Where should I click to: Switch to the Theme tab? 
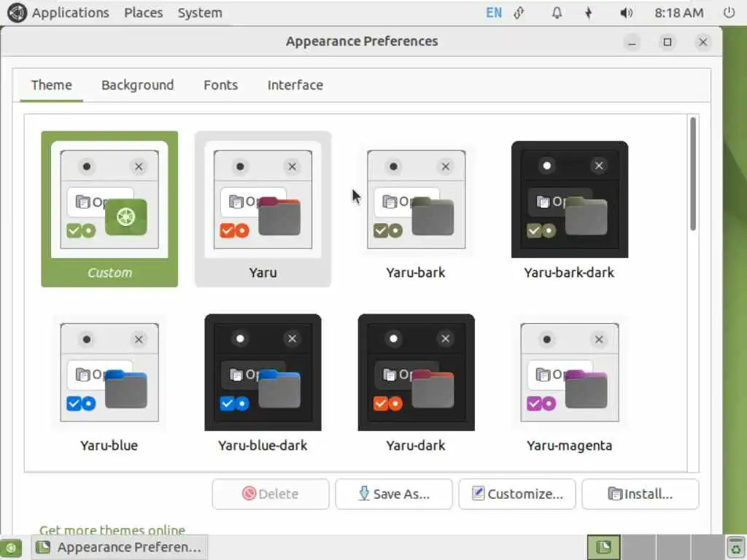(52, 85)
